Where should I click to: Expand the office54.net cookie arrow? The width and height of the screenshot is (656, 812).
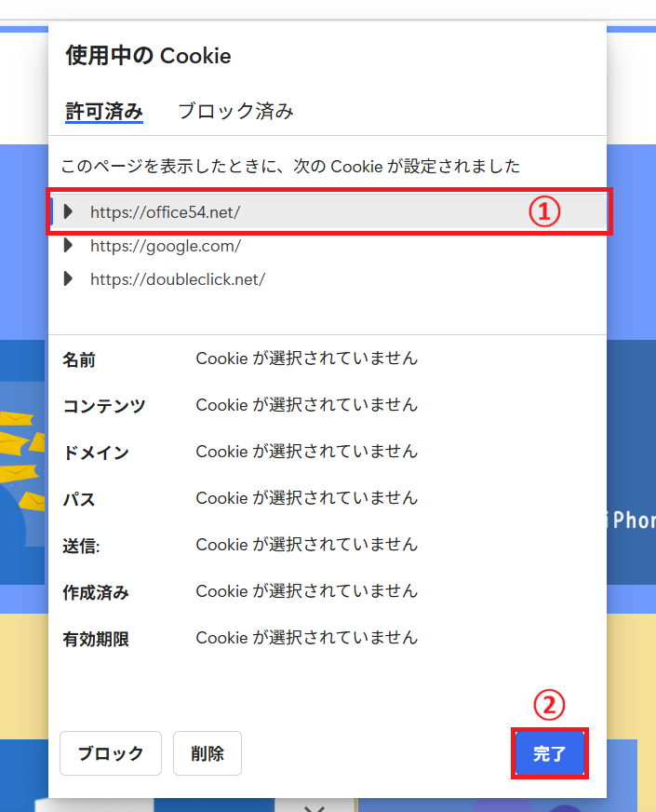tap(68, 211)
